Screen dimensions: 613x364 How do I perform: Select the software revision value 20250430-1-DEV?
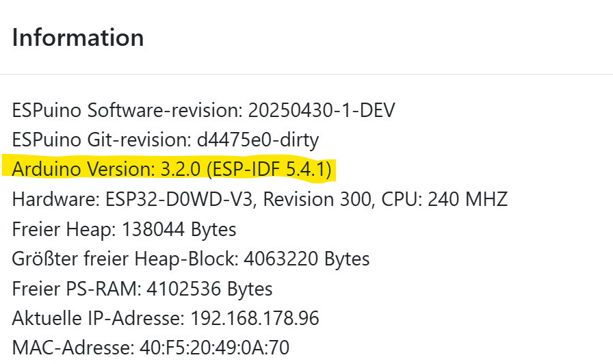(x=322, y=110)
